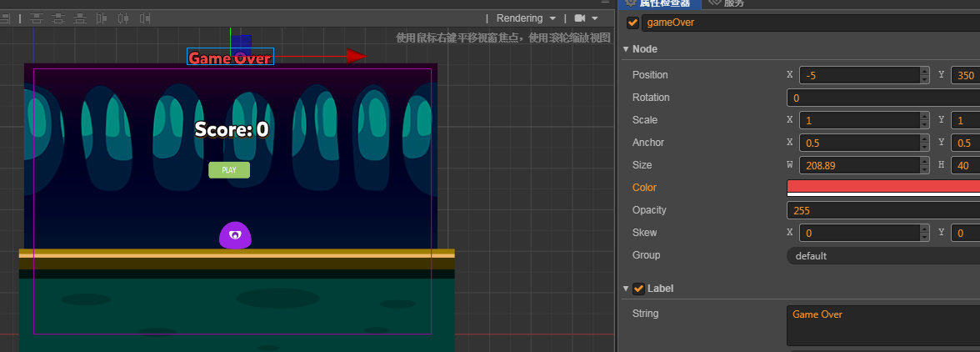Image resolution: width=980 pixels, height=352 pixels.
Task: Click the distribute right edges toolbar icon
Action: pyautogui.click(x=145, y=18)
